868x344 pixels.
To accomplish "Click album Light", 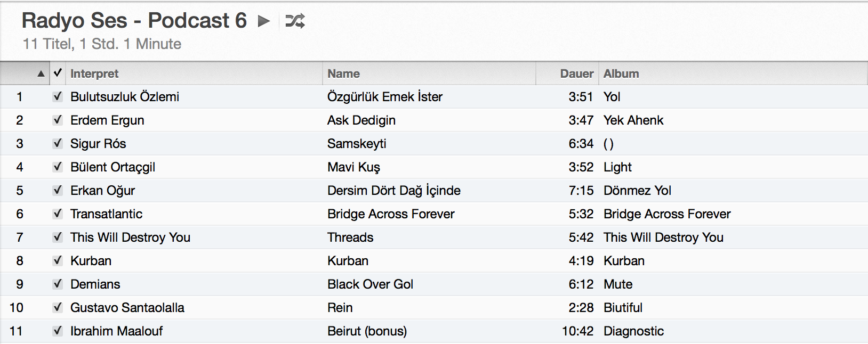I will pyautogui.click(x=617, y=167).
